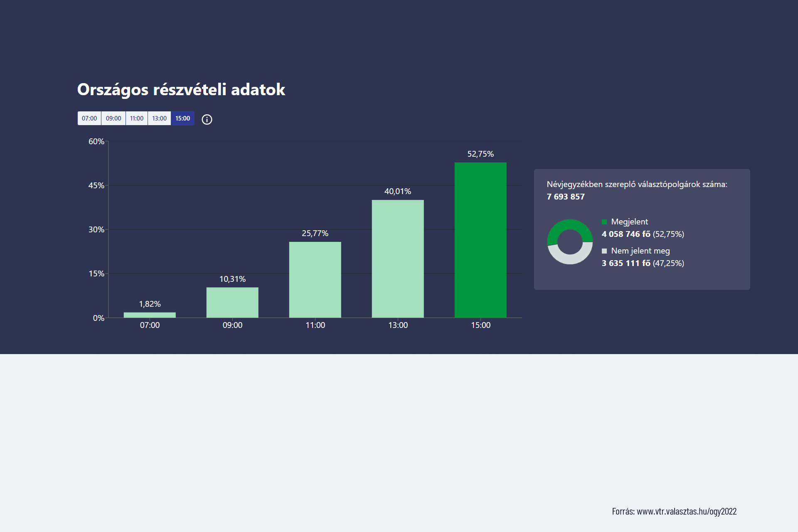
Task: Click the source link www.vtr.valasztas.hu/ogy2022
Action: (686, 512)
